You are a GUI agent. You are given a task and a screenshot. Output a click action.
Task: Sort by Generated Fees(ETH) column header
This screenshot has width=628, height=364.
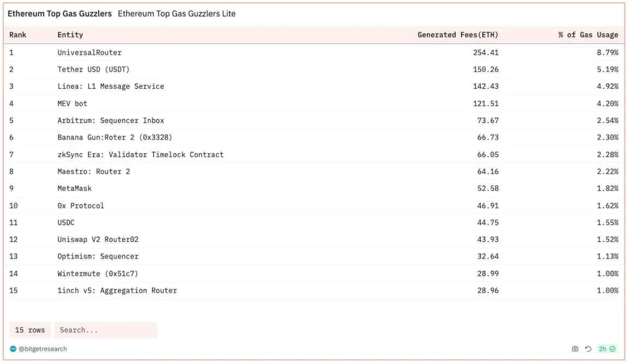458,35
